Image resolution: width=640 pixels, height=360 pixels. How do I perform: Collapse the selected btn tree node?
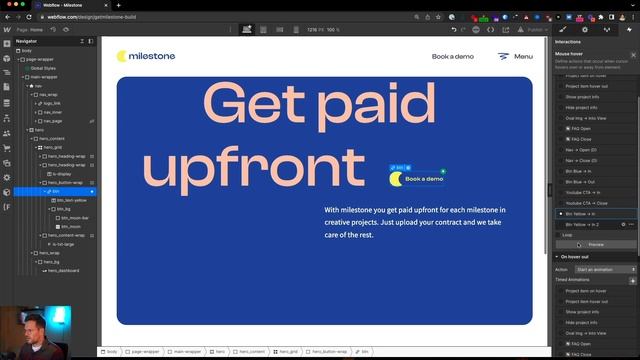[45, 191]
